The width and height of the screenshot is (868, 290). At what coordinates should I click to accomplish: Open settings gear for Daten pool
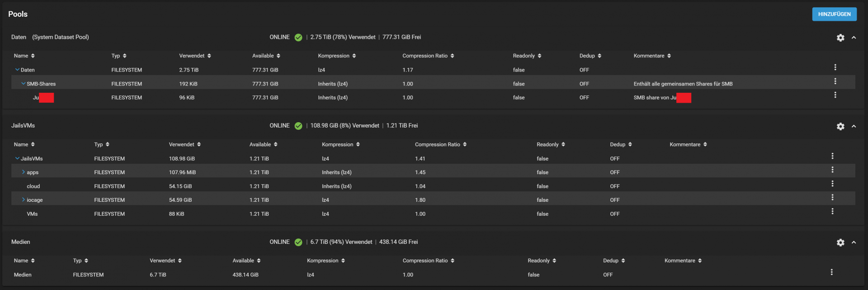tap(840, 38)
